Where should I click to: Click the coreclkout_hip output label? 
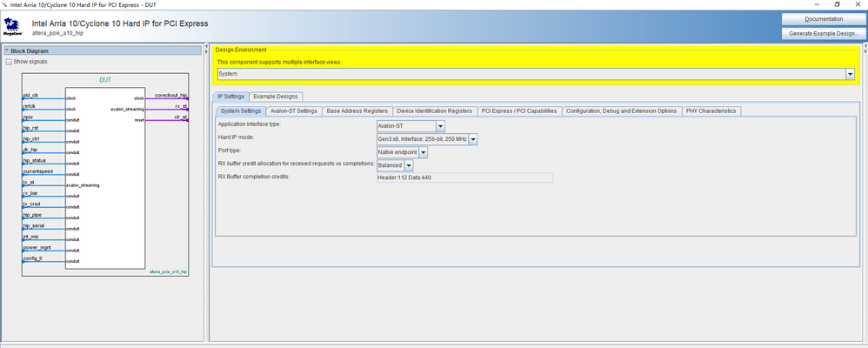tap(171, 96)
